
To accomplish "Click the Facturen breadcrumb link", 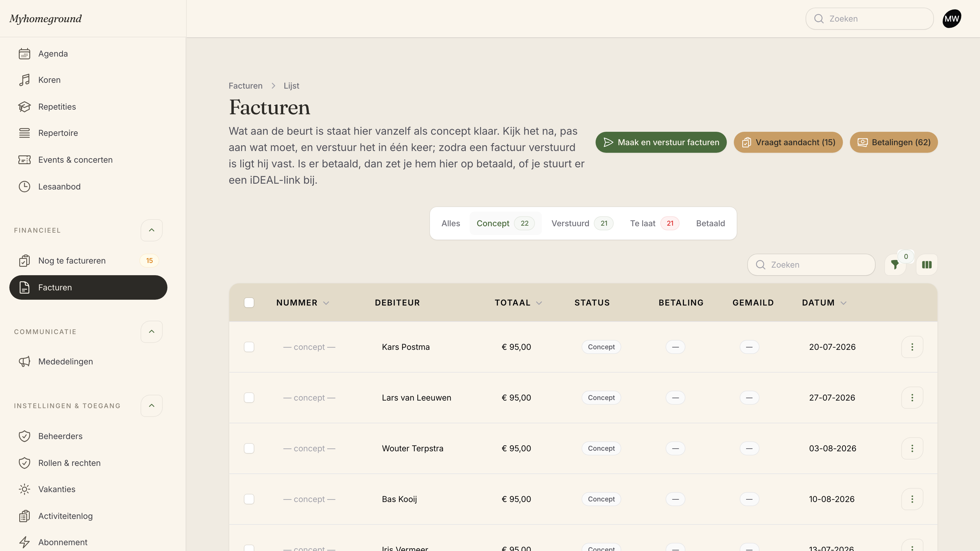I will pos(245,86).
